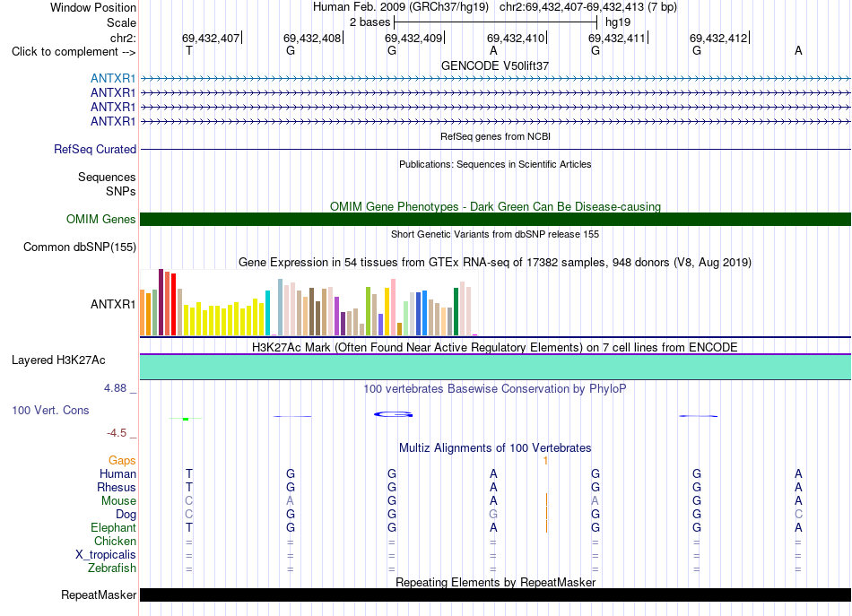Open GENCODE V50lift37 track title
852x616 pixels.
tap(495, 65)
